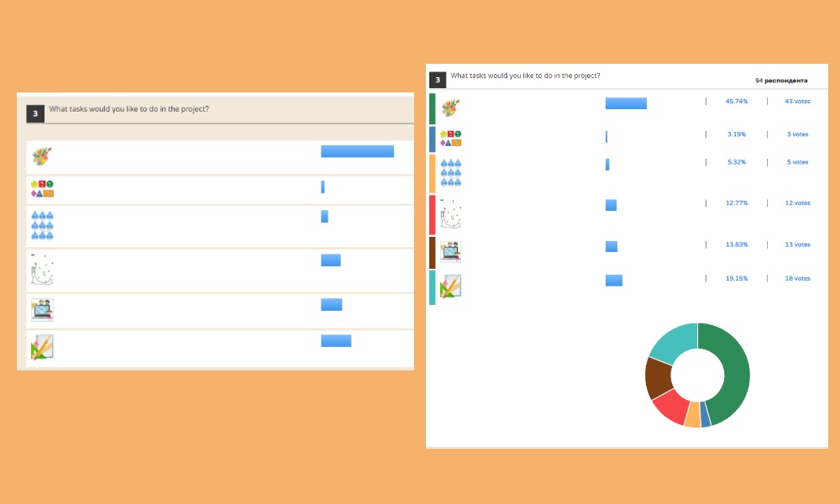Open the "43 votes" link
Viewport: 840px width, 504px height.
[796, 101]
